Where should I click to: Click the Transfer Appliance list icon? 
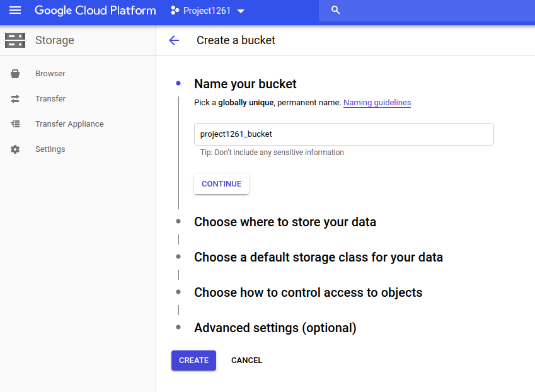click(15, 124)
